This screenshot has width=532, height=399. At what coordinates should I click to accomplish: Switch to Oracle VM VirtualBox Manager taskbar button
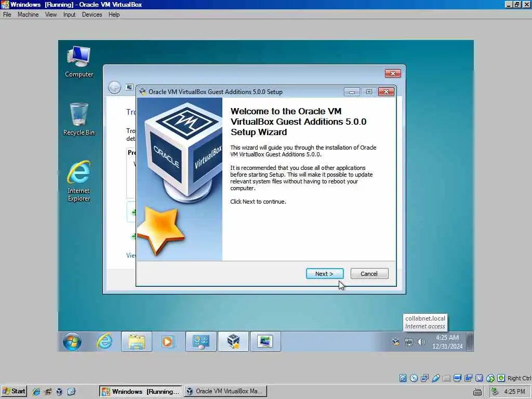click(225, 391)
